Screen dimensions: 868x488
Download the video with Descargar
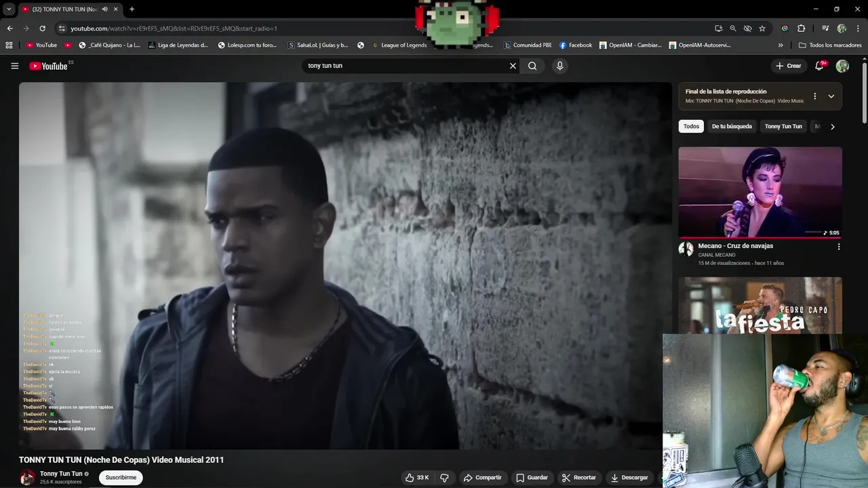pos(629,478)
